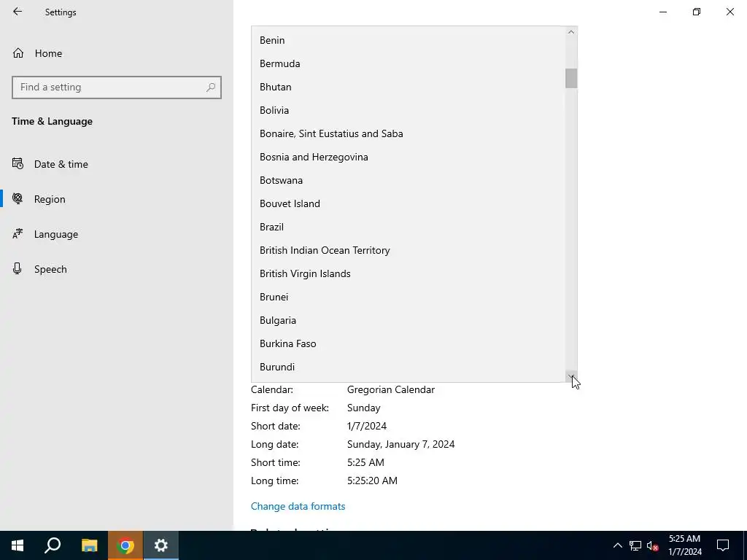
Task: Pick Bonaire, Sint Eustatius and Saba
Action: click(409, 134)
